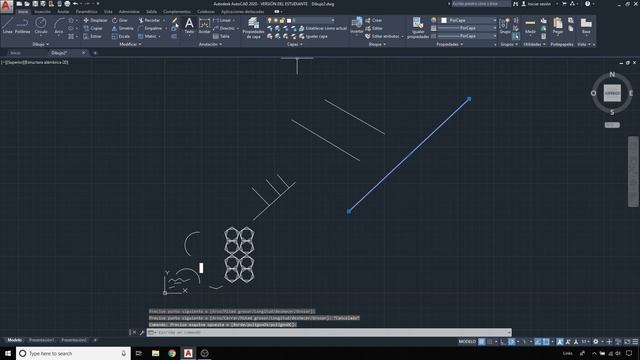Click Igualar capa button
Screen dimensions: 640x360
tap(313, 36)
